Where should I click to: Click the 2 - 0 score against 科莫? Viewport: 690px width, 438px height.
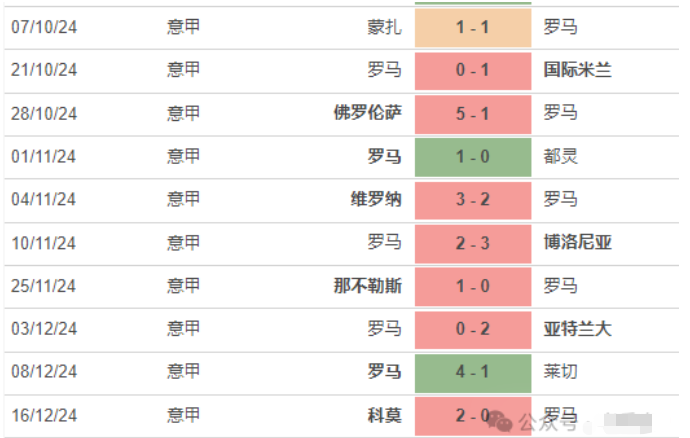472,415
